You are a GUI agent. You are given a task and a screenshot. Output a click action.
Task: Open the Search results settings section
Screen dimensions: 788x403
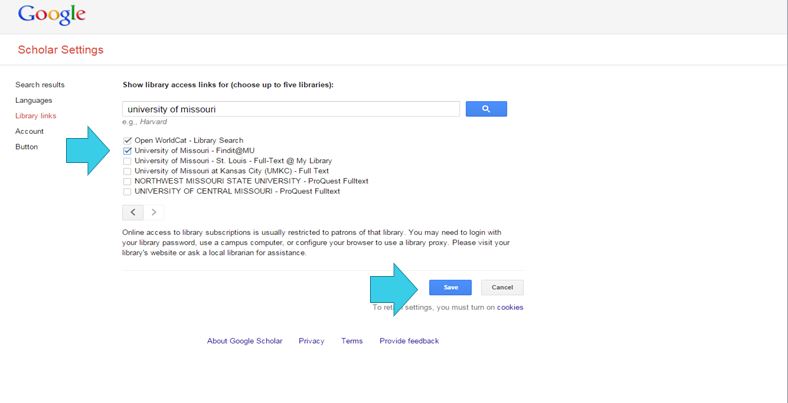click(40, 84)
